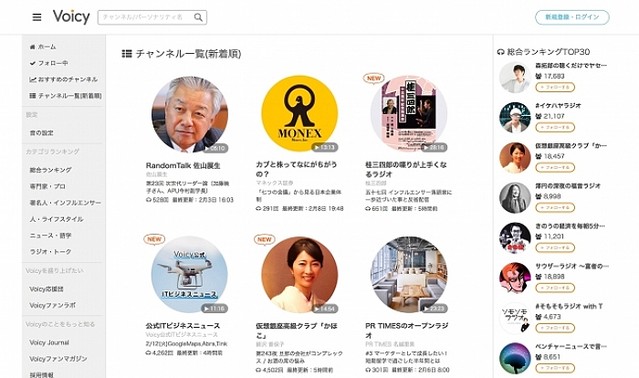Select ニュース・語学 category

pos(50,235)
